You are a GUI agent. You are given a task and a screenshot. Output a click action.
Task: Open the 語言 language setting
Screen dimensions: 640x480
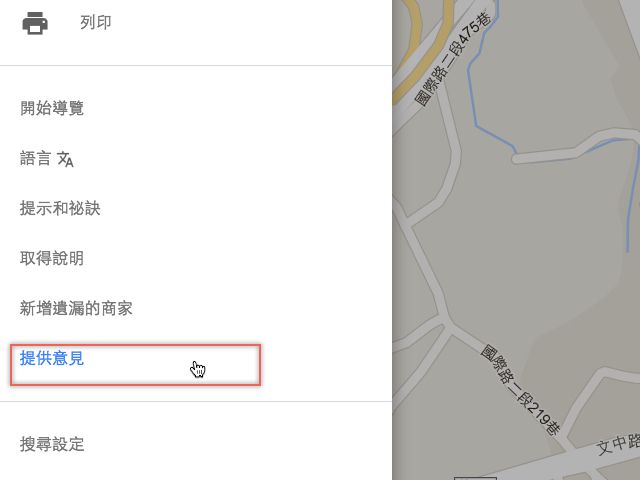36,158
